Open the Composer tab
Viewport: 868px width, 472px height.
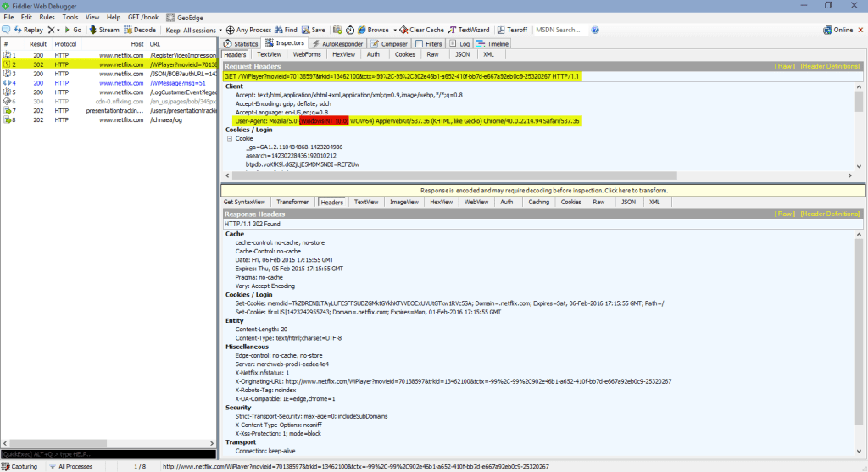389,44
